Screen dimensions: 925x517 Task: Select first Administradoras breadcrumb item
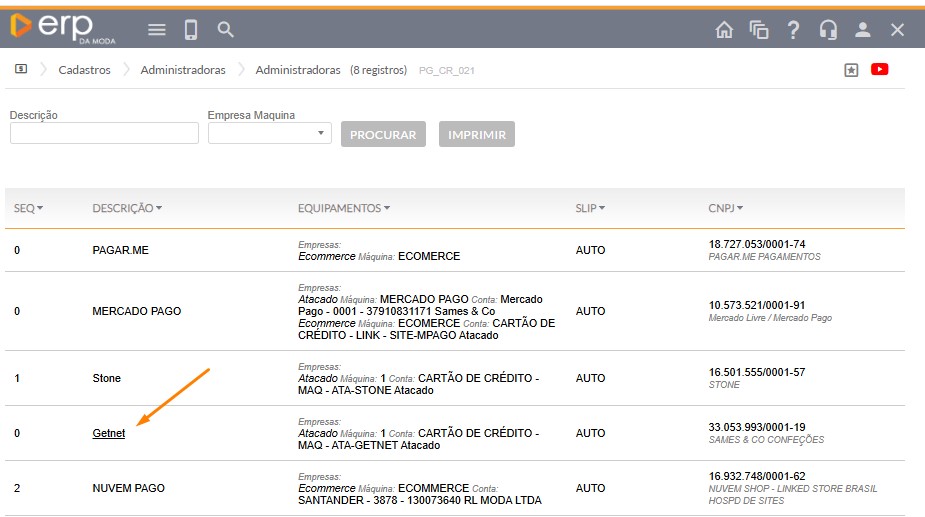click(x=183, y=70)
